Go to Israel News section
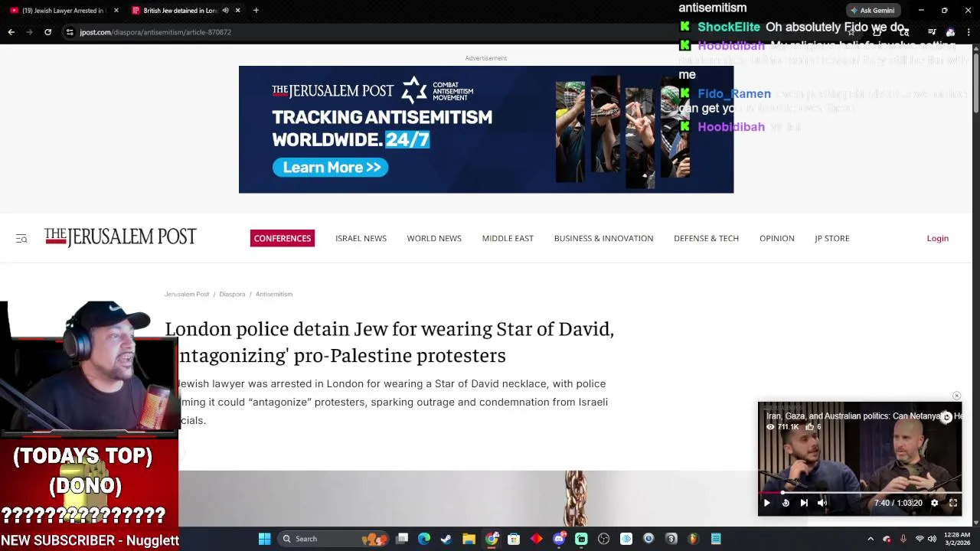 pyautogui.click(x=361, y=238)
